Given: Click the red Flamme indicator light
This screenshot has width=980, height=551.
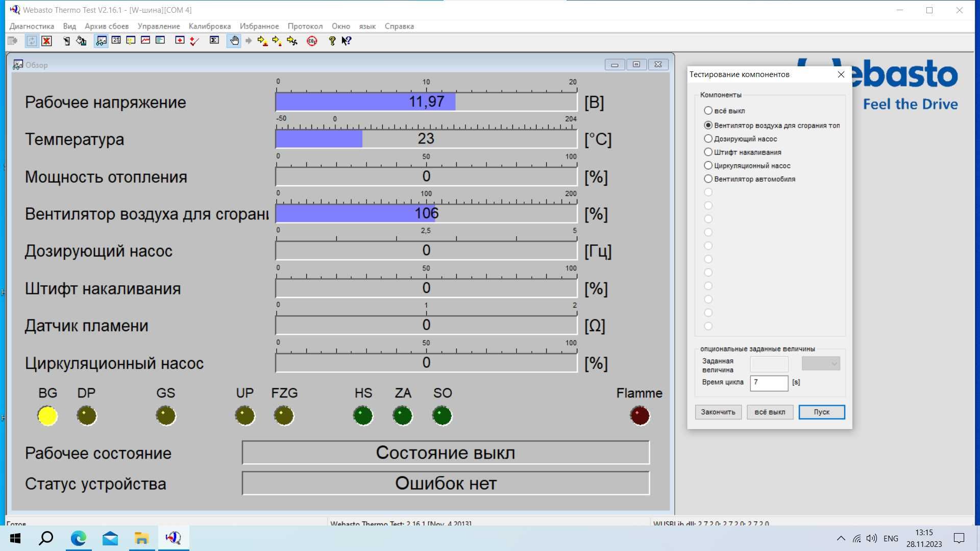Looking at the screenshot, I should point(640,415).
